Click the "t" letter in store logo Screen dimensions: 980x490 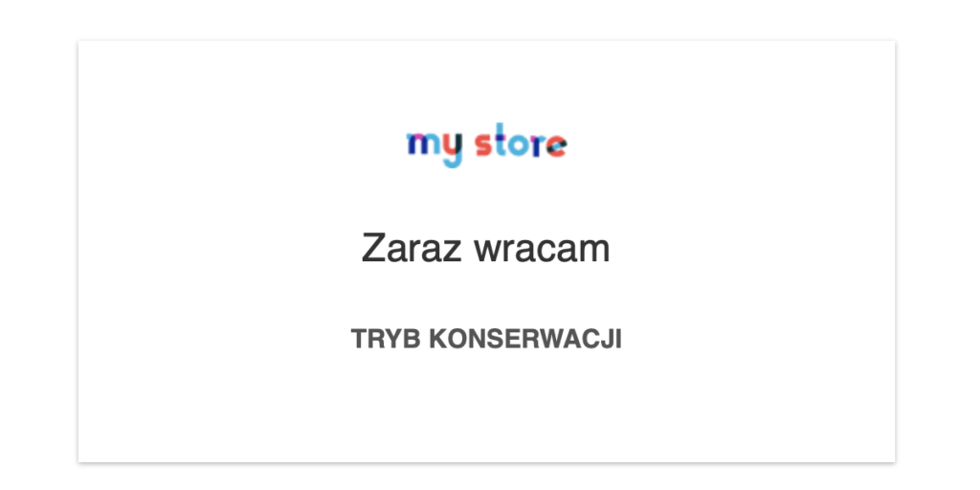(500, 140)
